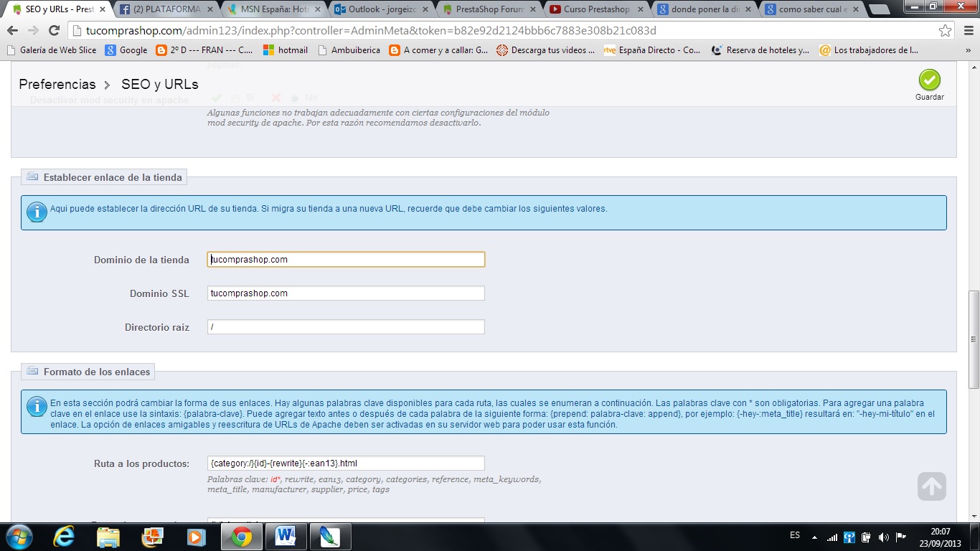Switch to the 'PrestaShop Forum' tab
This screenshot has height=551, width=980.
click(487, 9)
